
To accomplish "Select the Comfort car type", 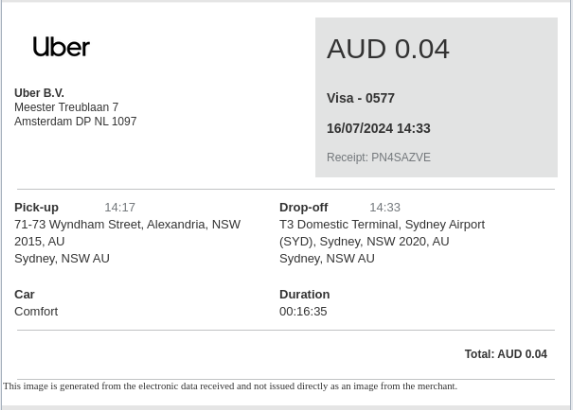I will coord(36,311).
